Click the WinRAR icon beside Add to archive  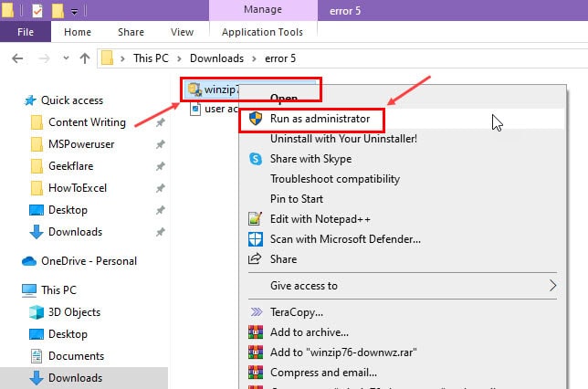(x=256, y=332)
